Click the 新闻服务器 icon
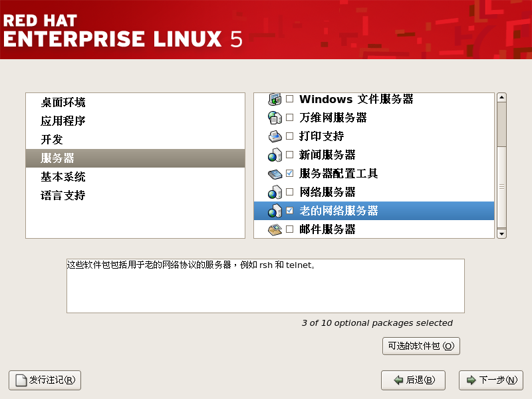This screenshot has width=532, height=399. (x=275, y=155)
